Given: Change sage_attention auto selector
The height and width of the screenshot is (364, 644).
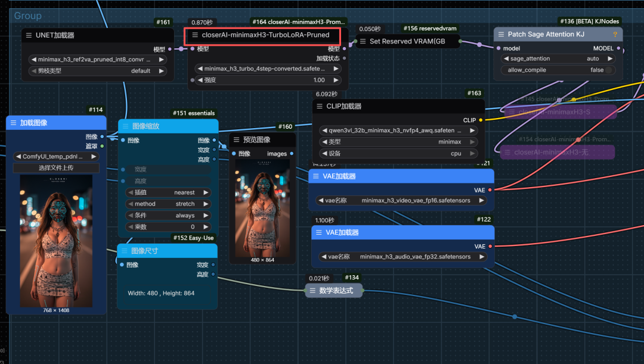Looking at the screenshot, I should [x=558, y=59].
